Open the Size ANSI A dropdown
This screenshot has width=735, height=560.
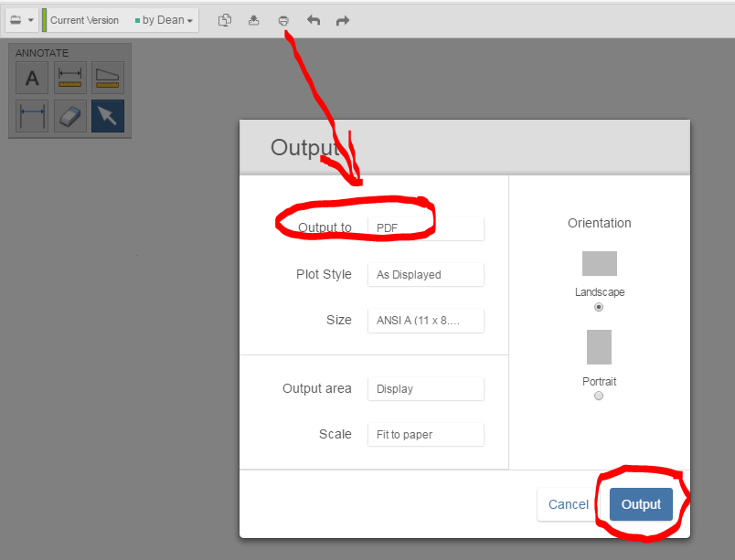426,321
